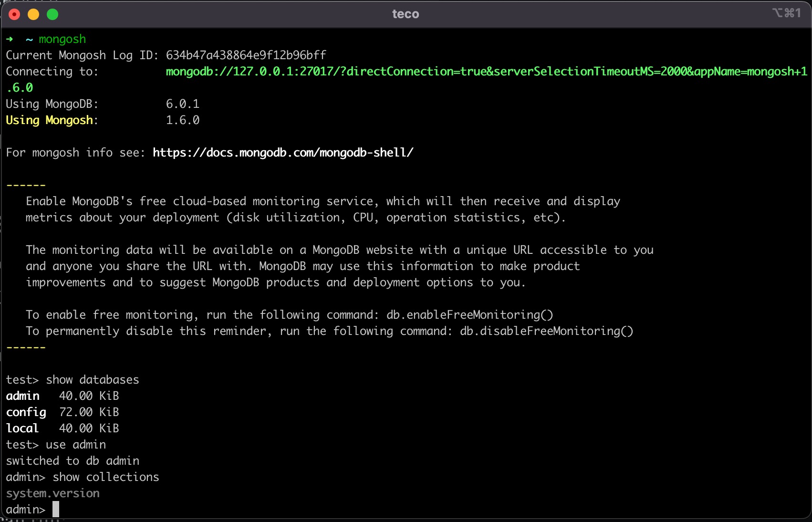Click the tilde home directory indicator
Image resolution: width=812 pixels, height=522 pixels.
tap(29, 39)
